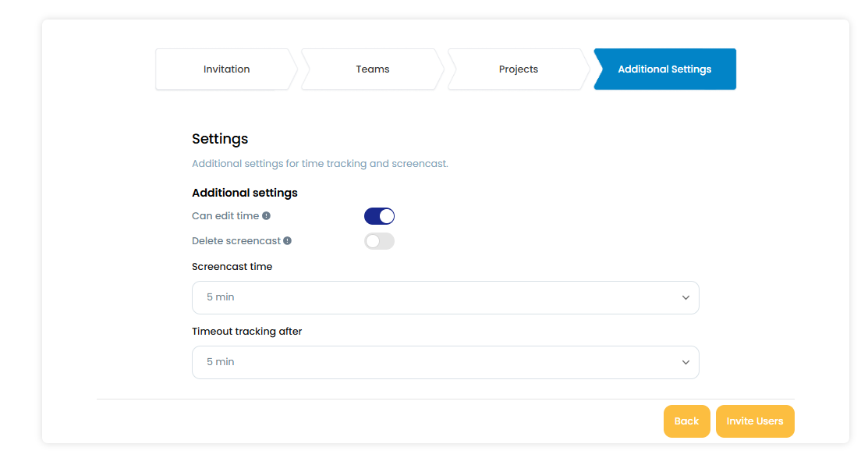The height and width of the screenshot is (451, 868).
Task: Switch to the Invitation tab
Action: tap(226, 69)
